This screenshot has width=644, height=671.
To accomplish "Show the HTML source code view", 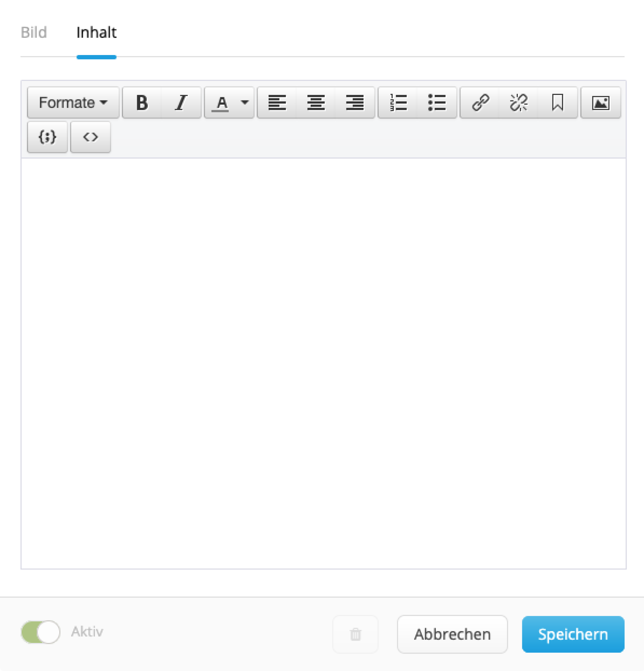I will (x=90, y=137).
